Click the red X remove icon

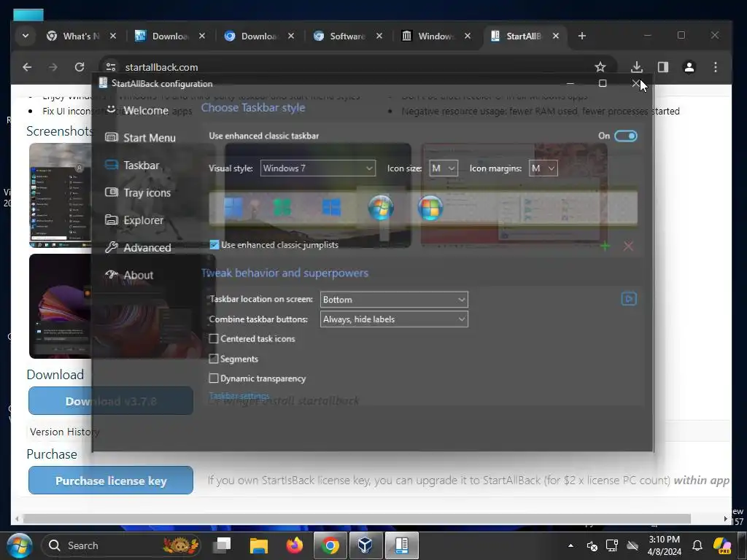point(628,246)
